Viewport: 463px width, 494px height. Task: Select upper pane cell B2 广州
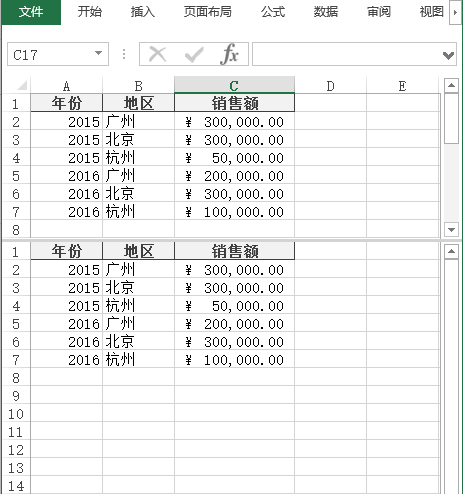[138, 121]
